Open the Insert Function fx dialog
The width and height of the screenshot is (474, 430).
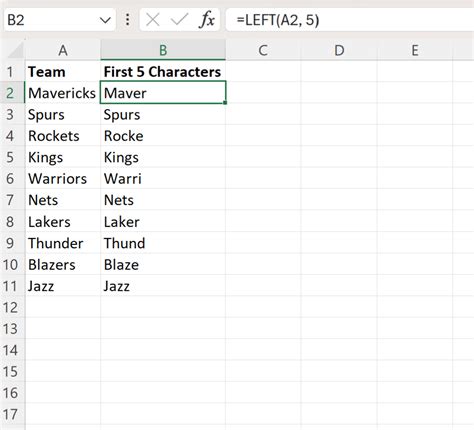coord(207,20)
